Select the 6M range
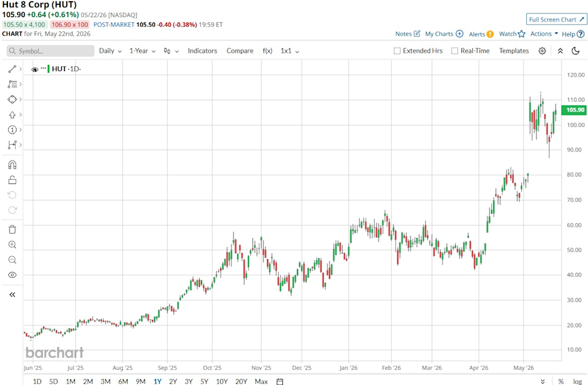Screen dimensions: 588x385 [x=123, y=381]
